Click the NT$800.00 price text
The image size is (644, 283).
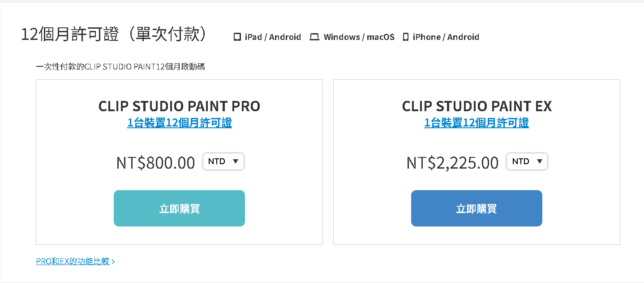[156, 162]
